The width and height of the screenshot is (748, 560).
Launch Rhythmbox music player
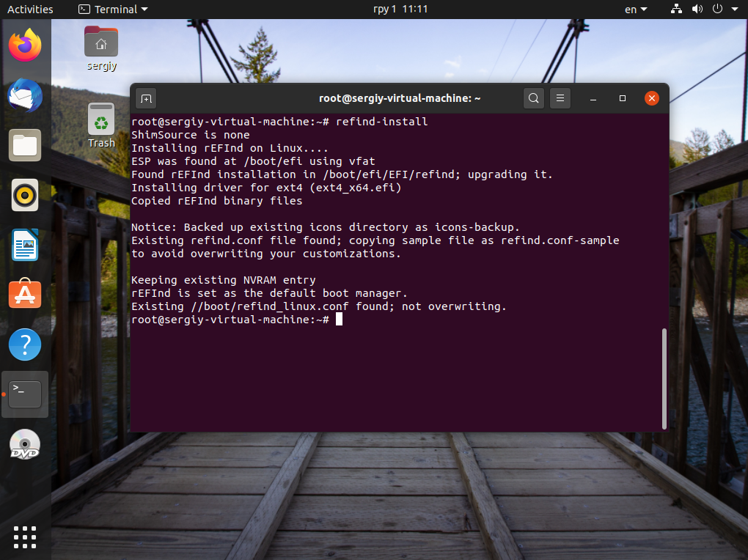tap(25, 196)
